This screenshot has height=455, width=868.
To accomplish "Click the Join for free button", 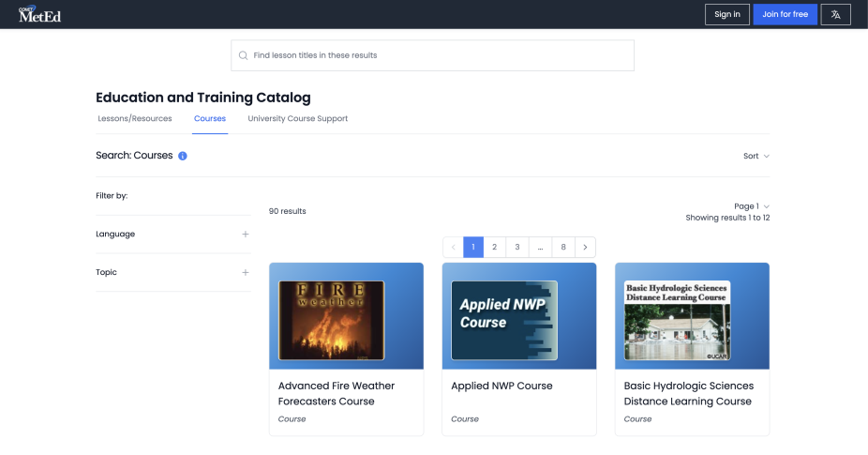I will [x=785, y=14].
